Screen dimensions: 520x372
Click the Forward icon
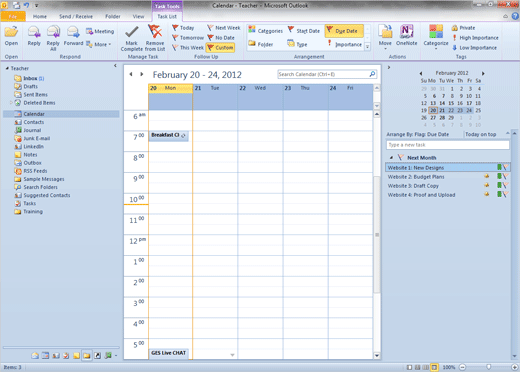(x=73, y=36)
